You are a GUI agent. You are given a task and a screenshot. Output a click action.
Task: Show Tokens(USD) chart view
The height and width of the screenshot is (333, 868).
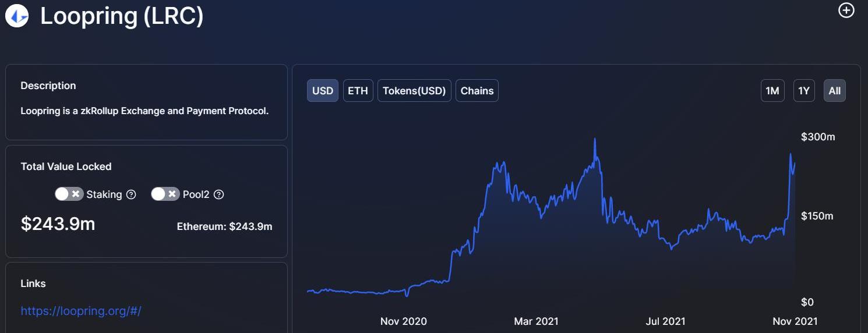tap(414, 91)
